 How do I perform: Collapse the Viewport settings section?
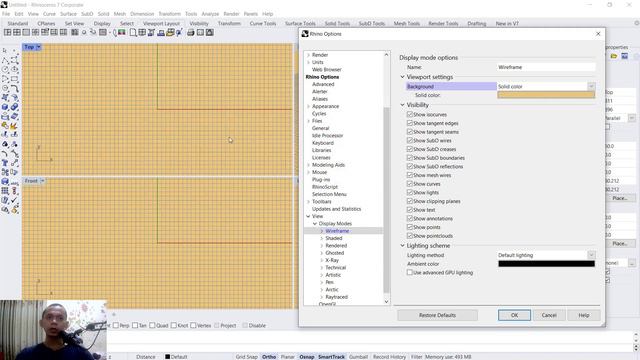402,77
